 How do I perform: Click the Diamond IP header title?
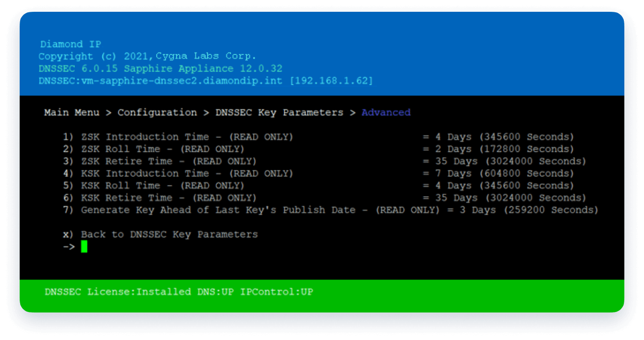pos(70,44)
